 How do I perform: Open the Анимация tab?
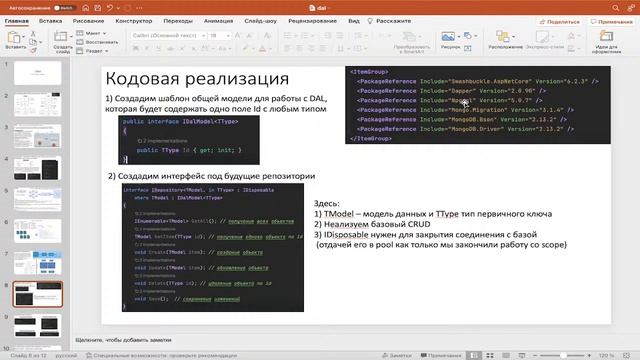(218, 21)
